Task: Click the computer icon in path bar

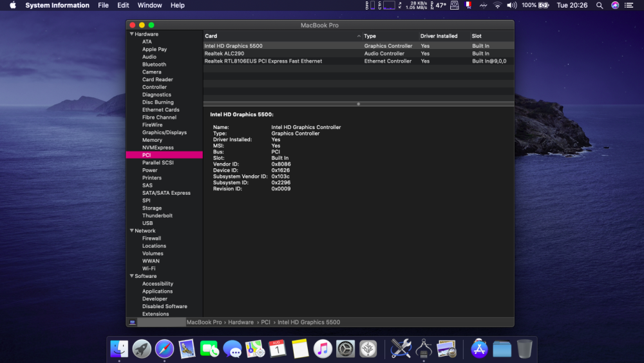Action: tap(132, 322)
